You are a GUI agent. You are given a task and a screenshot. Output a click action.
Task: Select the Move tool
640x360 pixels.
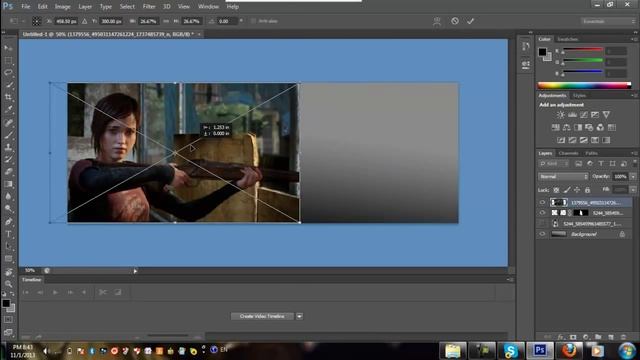[8, 48]
